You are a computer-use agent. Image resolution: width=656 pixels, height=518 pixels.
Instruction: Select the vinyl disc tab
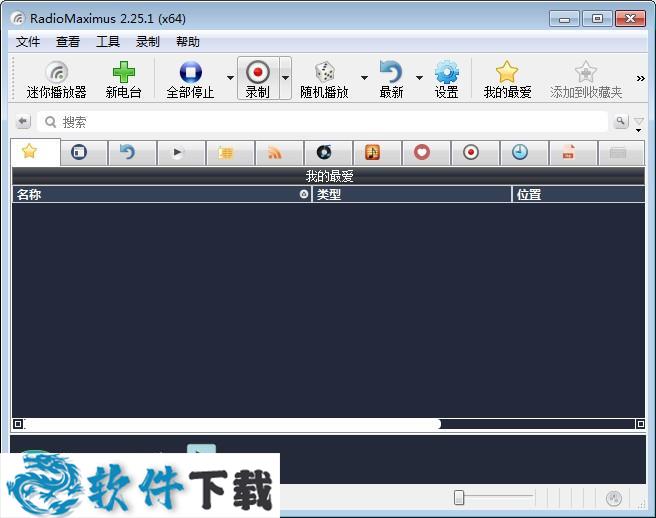pyautogui.click(x=328, y=153)
